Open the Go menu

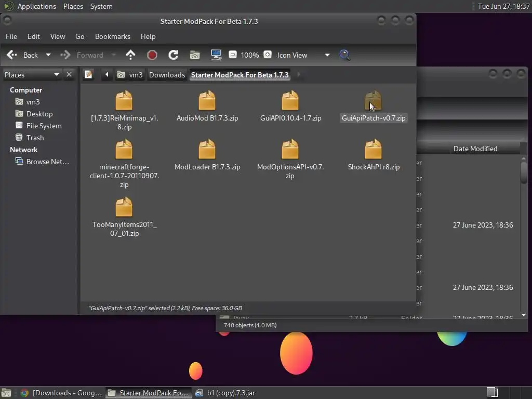[79, 36]
